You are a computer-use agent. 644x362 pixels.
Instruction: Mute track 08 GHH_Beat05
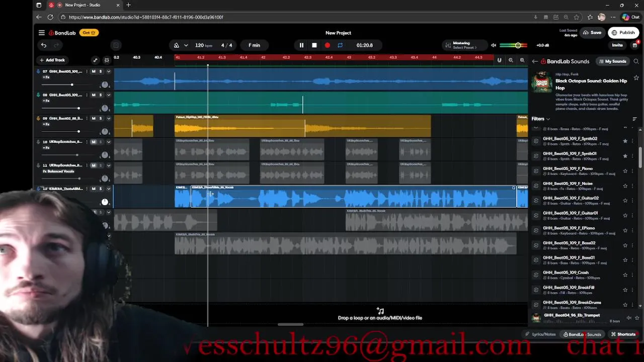point(94,95)
